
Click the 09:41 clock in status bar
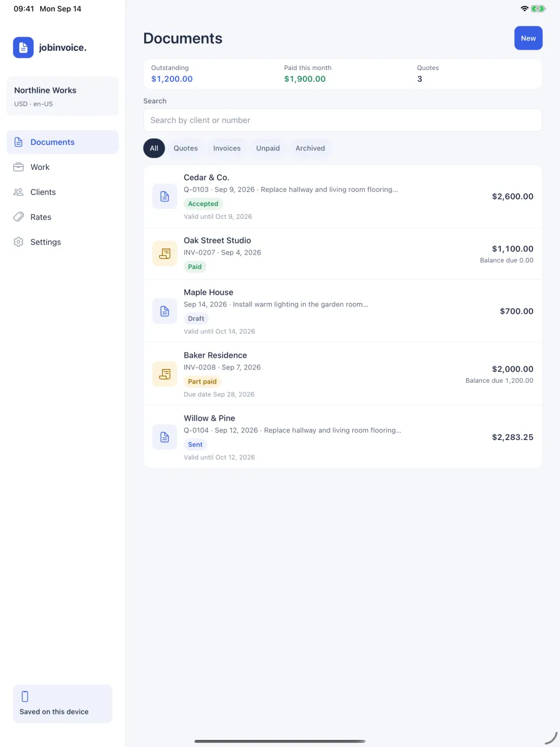(24, 9)
